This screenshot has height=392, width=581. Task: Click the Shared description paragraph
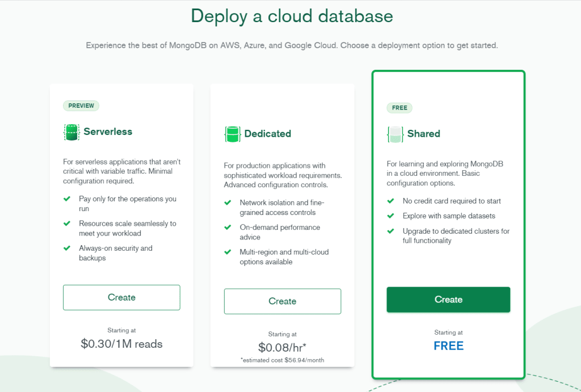(445, 174)
